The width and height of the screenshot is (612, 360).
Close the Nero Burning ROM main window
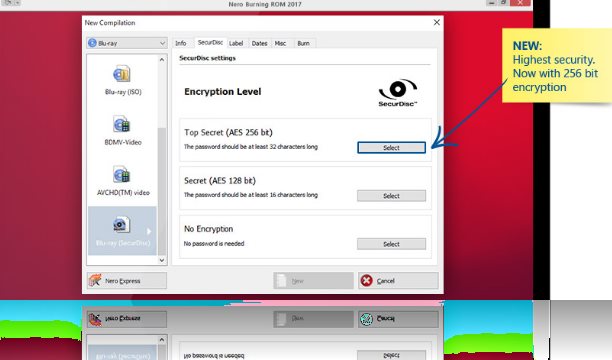(x=520, y=3)
